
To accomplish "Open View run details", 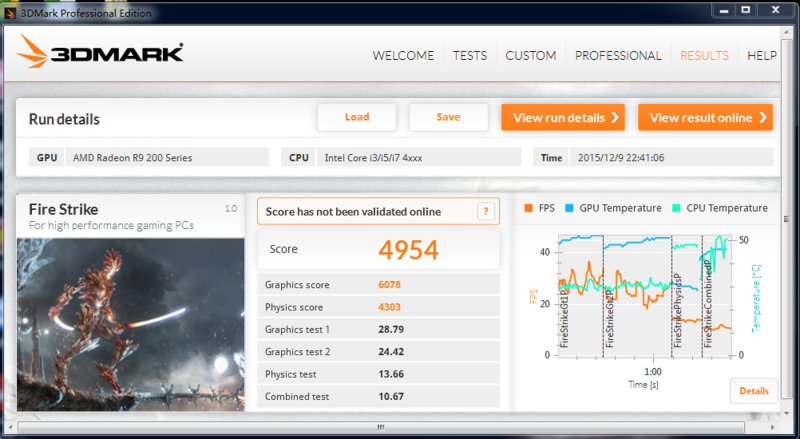I will point(563,117).
